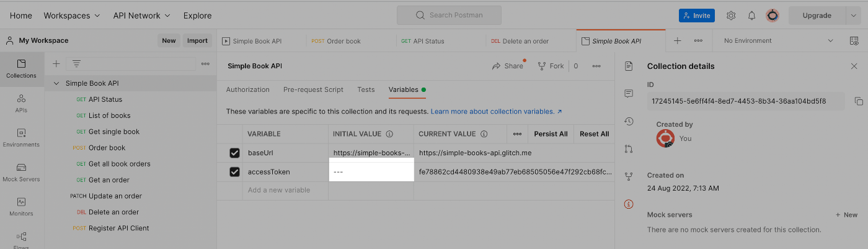
Task: Open collections sidebar more options
Action: coord(205,63)
